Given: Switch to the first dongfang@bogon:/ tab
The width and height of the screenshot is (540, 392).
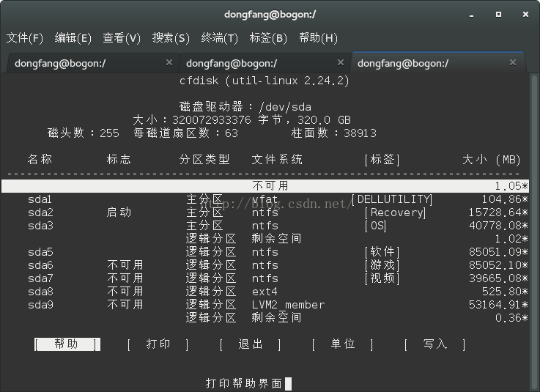Looking at the screenshot, I should coord(93,63).
